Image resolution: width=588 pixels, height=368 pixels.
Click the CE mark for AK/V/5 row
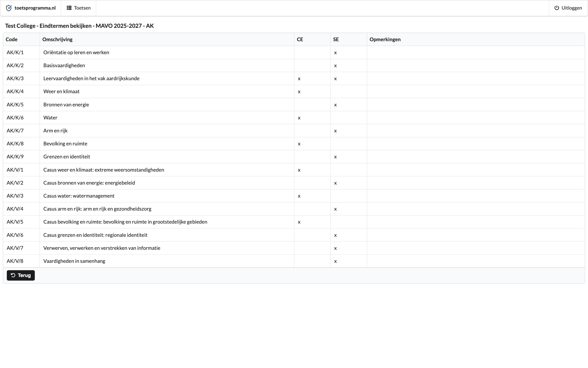(x=299, y=222)
